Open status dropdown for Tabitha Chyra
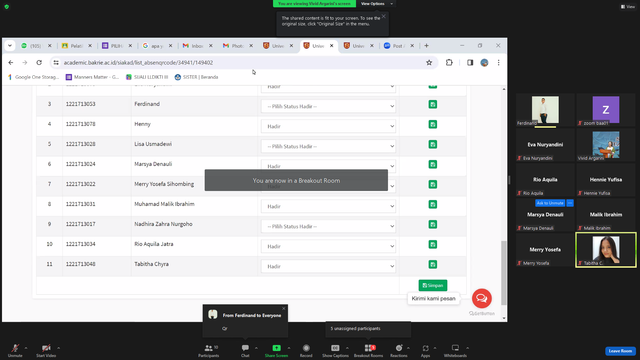Image resolution: width=640 pixels, height=360 pixels. [x=329, y=266]
